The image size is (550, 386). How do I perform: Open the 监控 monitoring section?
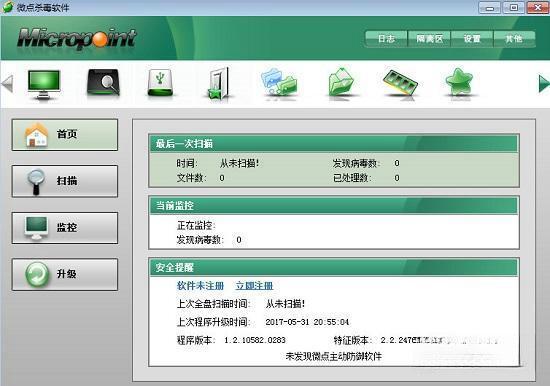(65, 228)
